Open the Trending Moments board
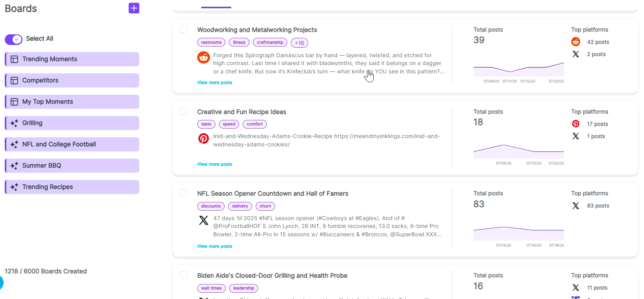 point(50,59)
